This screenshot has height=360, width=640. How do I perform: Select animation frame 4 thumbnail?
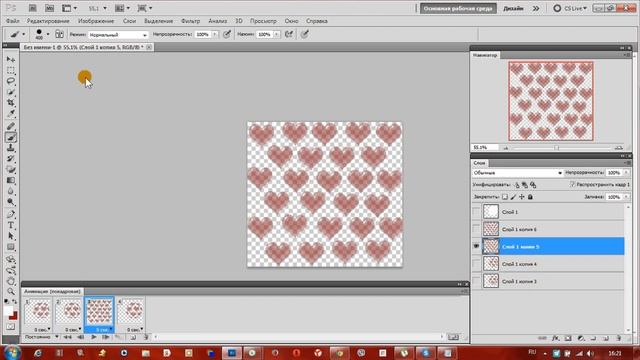131,312
